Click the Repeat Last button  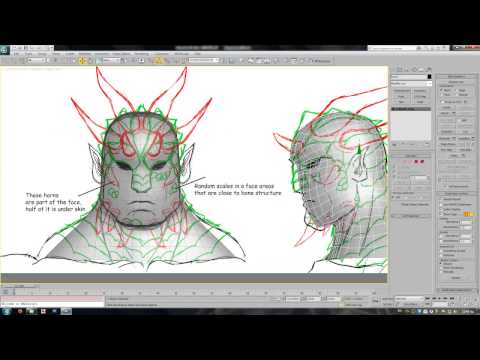(456, 82)
